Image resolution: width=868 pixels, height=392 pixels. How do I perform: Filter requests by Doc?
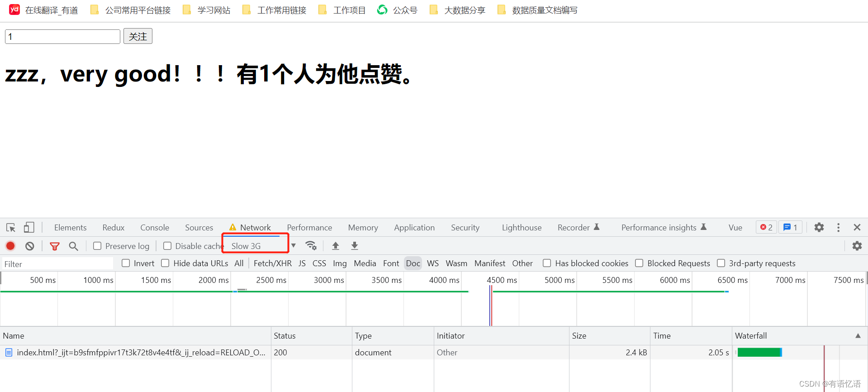pyautogui.click(x=413, y=263)
